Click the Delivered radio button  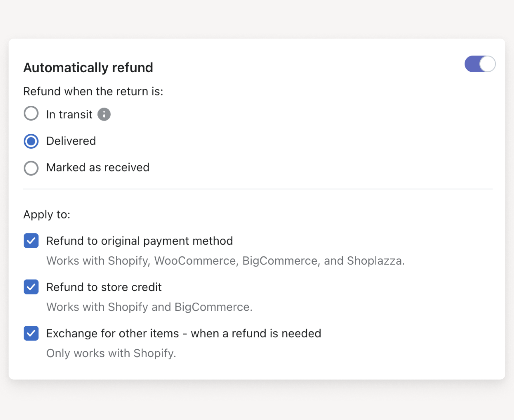point(31,141)
